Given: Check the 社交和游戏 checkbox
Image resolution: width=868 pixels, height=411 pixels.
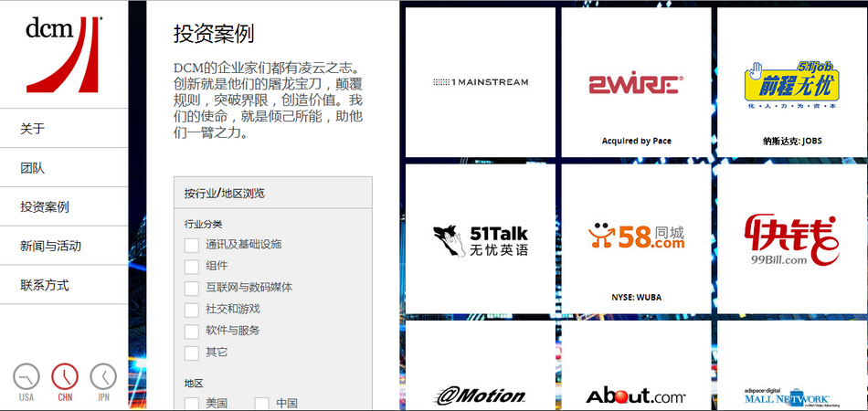Looking at the screenshot, I should [x=192, y=310].
